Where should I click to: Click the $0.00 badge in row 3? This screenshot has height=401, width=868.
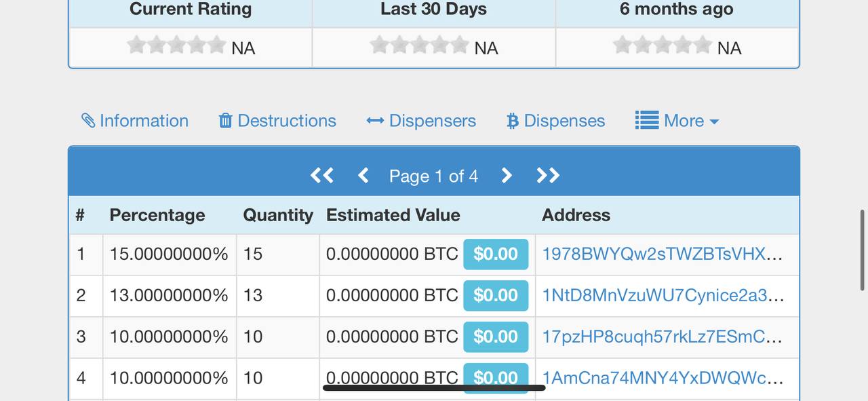pos(496,337)
